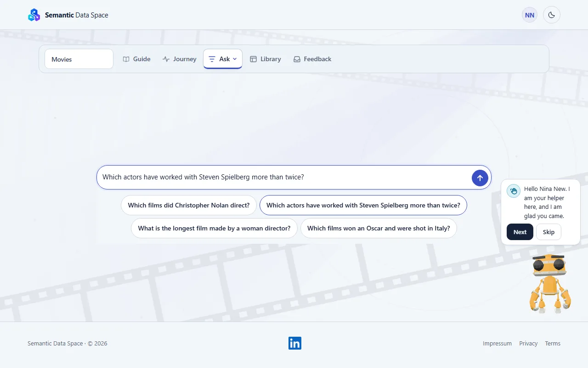The height and width of the screenshot is (368, 588).
Task: Open the Feedback tab
Action: [312, 59]
